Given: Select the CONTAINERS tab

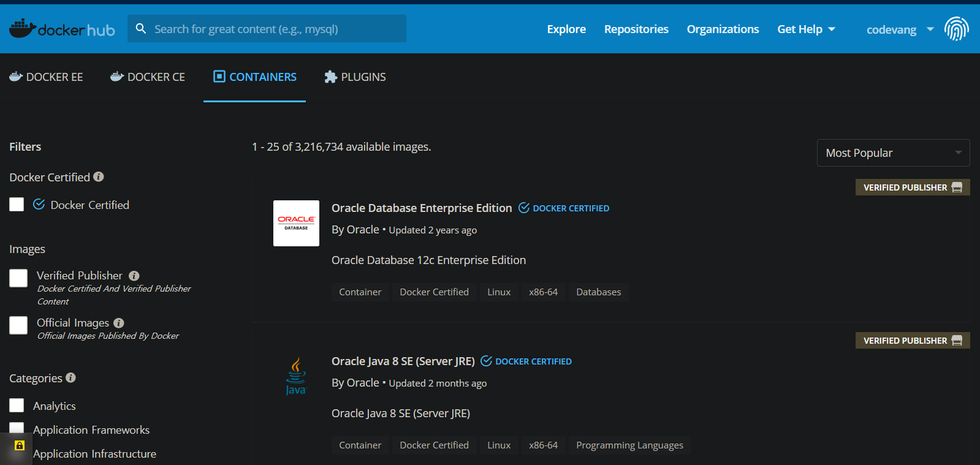Looking at the screenshot, I should 254,77.
